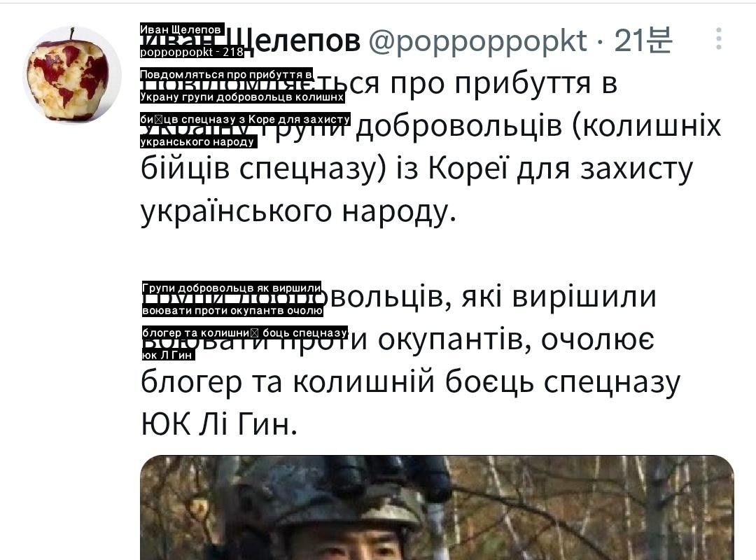Select the small black 'Иван Щелепов' overlay label
This screenshot has height=560, width=756.
coord(182,29)
